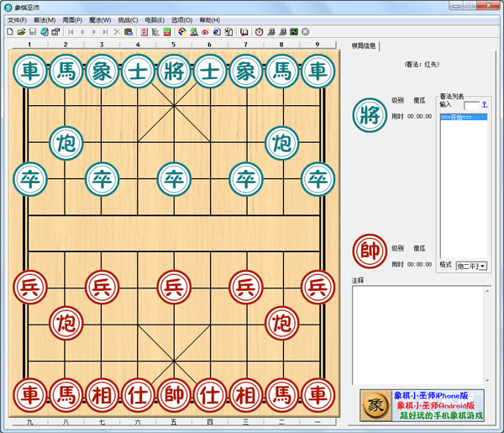The height and width of the screenshot is (433, 504).
Task: Select the red 車 on file 九
Action: [x=30, y=395]
